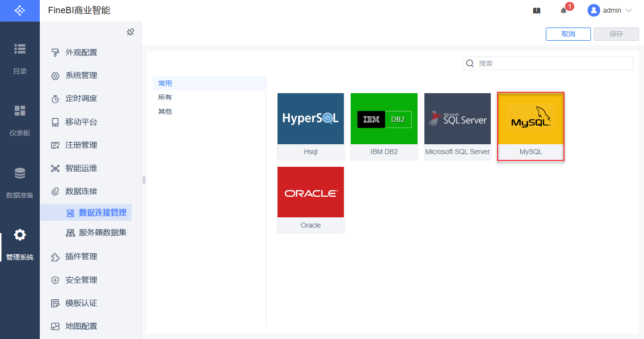Click the FineBI商业智能 title text
The width and height of the screenshot is (644, 339).
tap(79, 10)
